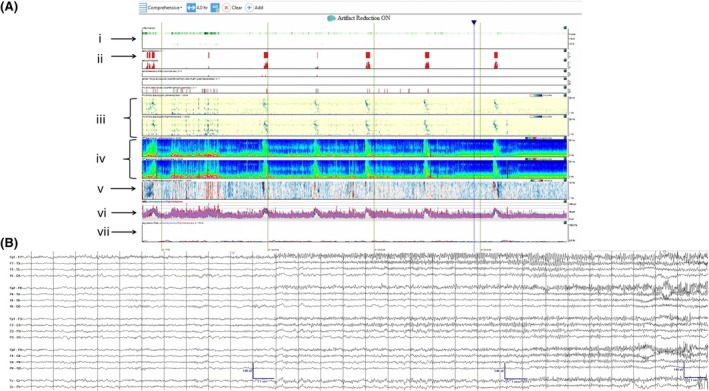The width and height of the screenshot is (709, 391).
Task: Click the red X Clear icon
Action: [x=226, y=8]
